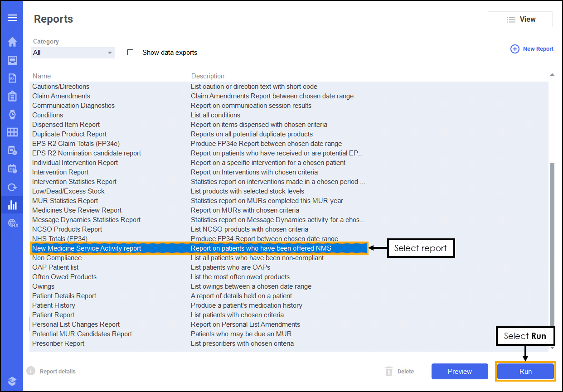Expand the Category dropdown set to All
This screenshot has height=392, width=563.
pyautogui.click(x=73, y=53)
